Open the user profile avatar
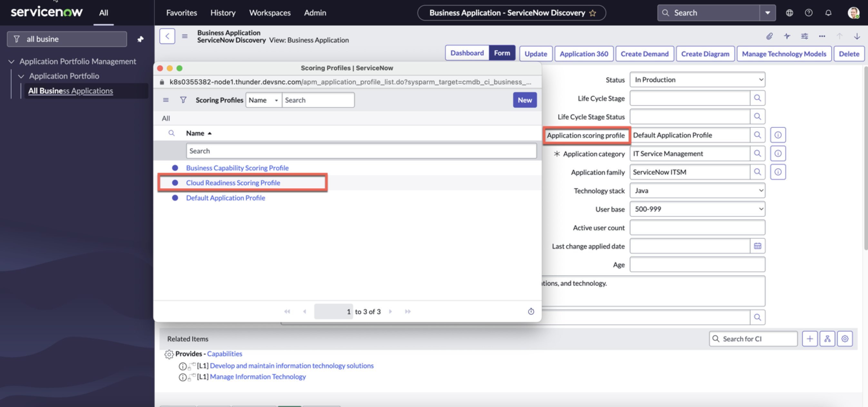This screenshot has width=868, height=407. (853, 13)
